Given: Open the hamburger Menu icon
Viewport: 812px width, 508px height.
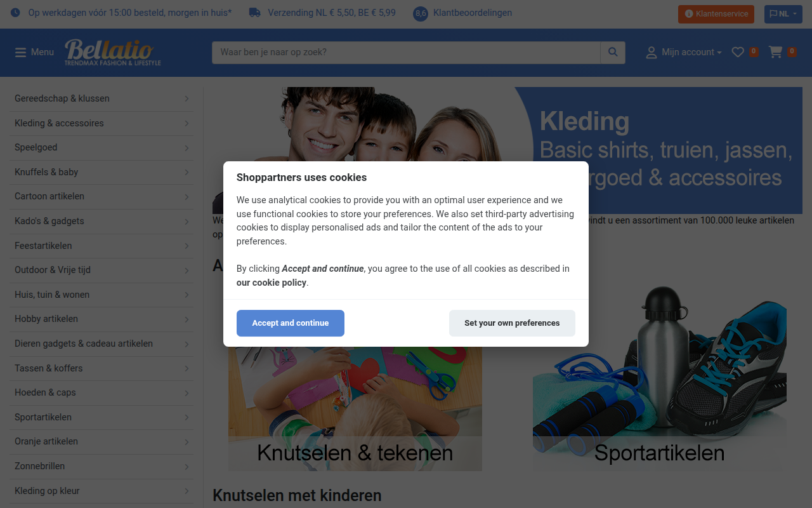Looking at the screenshot, I should pos(21,52).
